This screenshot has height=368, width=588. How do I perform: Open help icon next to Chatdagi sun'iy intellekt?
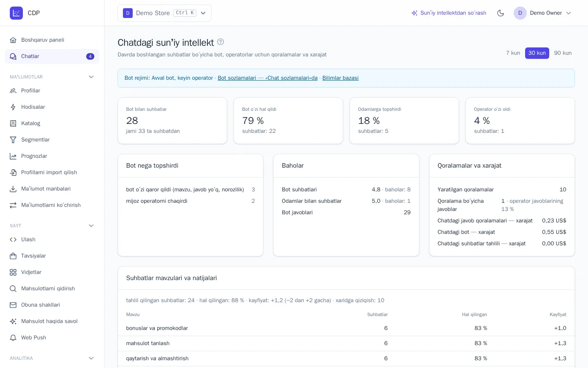pos(220,42)
